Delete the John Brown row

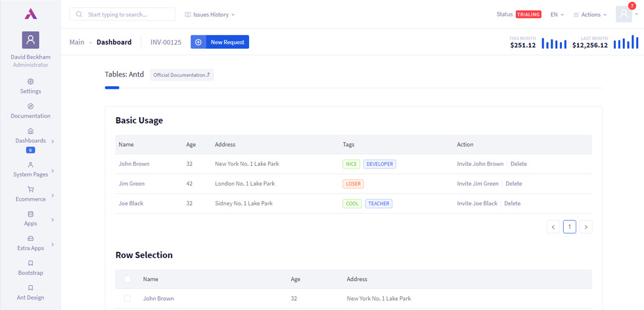click(518, 164)
